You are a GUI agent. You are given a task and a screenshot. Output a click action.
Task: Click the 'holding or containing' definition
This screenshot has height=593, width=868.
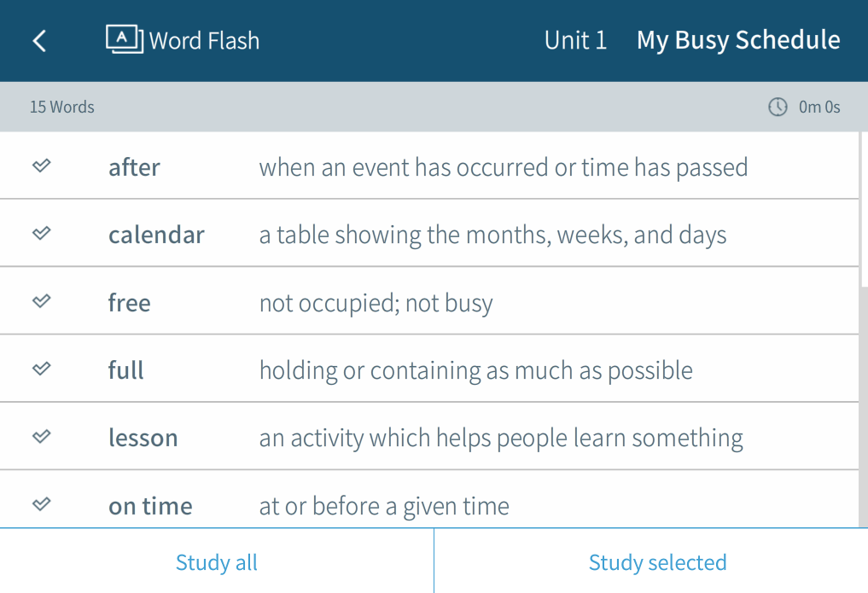tap(475, 370)
